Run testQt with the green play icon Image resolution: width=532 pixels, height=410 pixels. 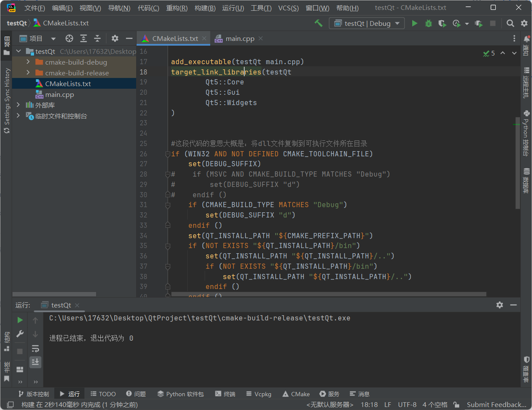[415, 23]
